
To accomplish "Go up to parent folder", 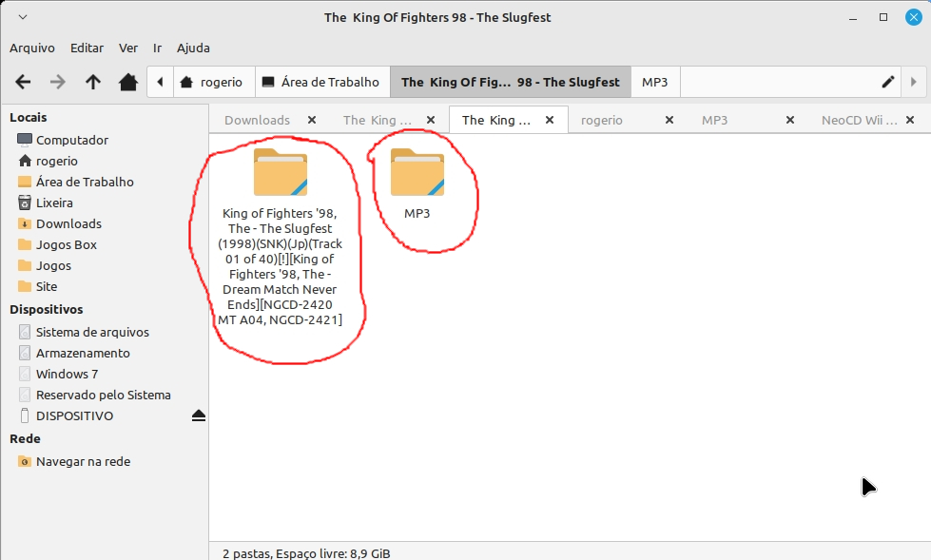I will point(93,82).
